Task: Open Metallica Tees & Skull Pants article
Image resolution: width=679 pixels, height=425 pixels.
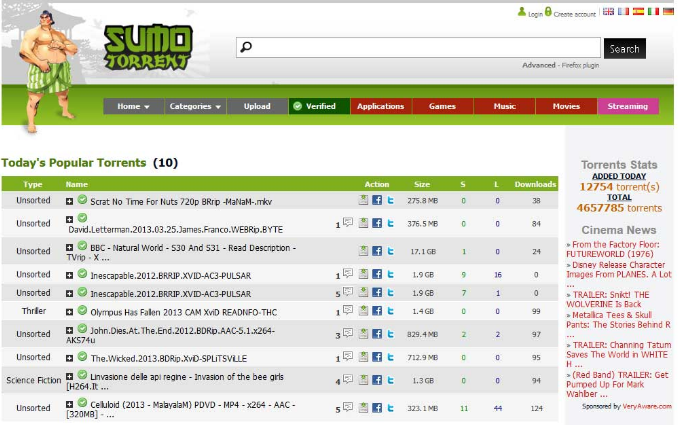Action: click(618, 324)
